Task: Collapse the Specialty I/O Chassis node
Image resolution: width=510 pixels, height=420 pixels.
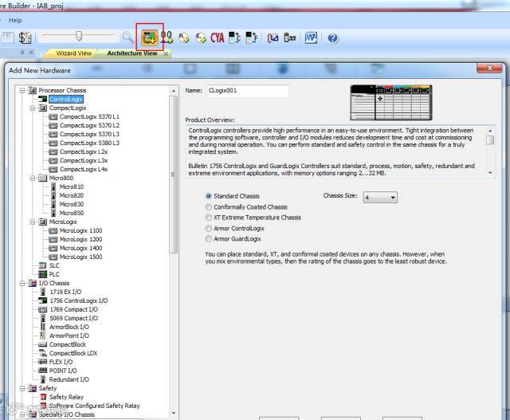Action: coord(22,414)
